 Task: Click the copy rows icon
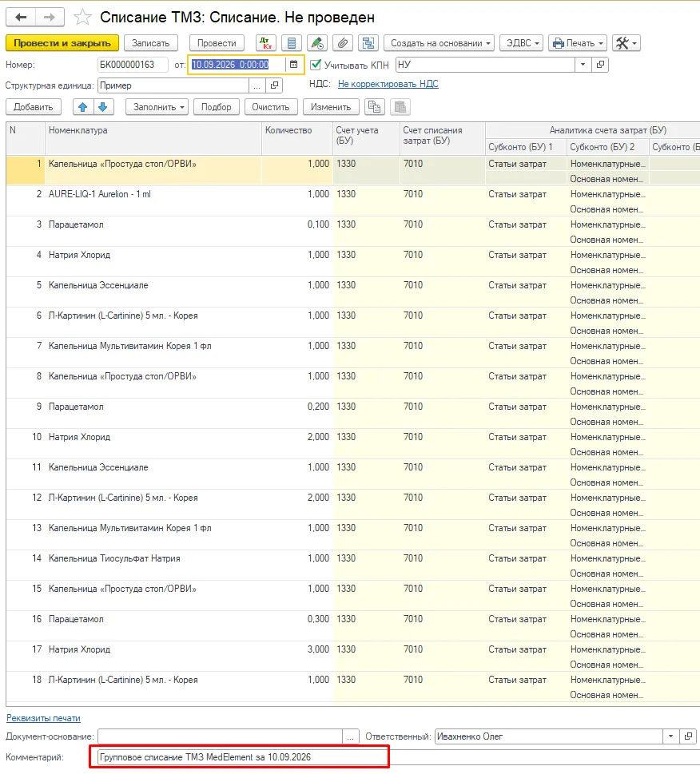coord(375,106)
